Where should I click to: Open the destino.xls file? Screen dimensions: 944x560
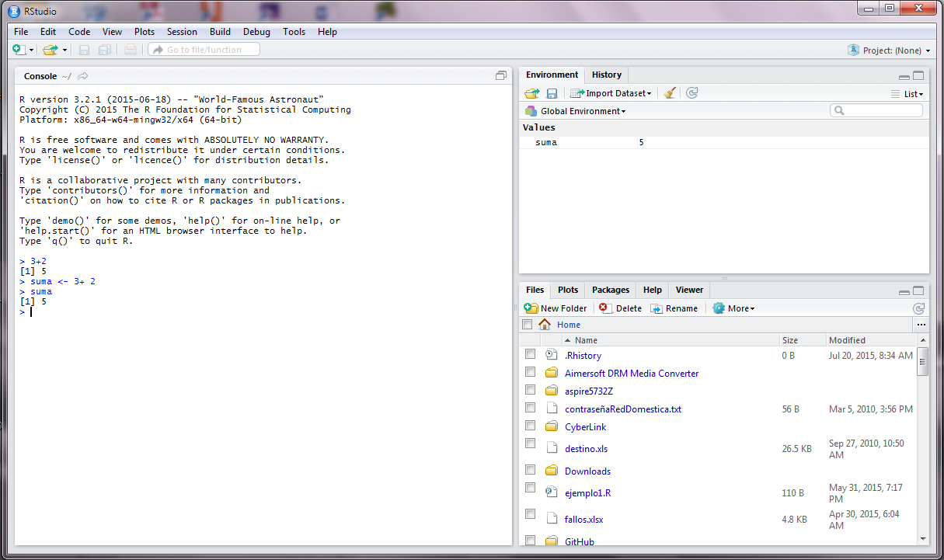pos(586,447)
